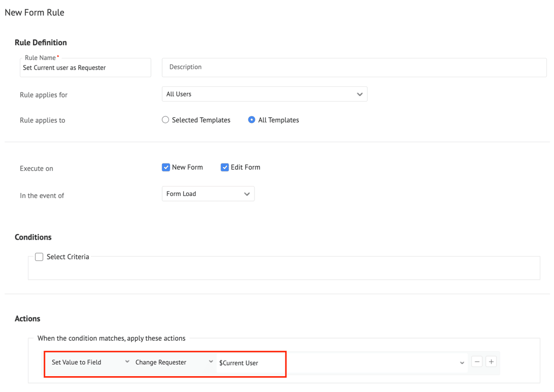Image resolution: width=554 pixels, height=392 pixels.
Task: Click the arrow beside Change Requester
Action: (211, 362)
